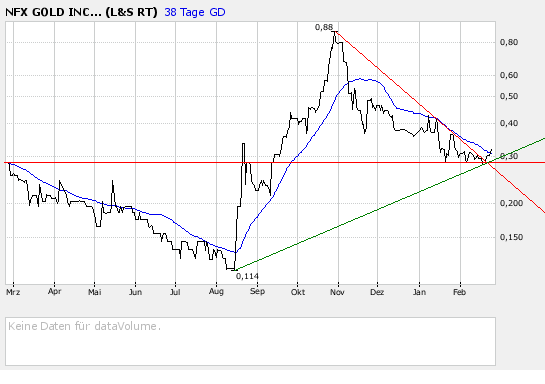The height and width of the screenshot is (384, 545).
Task: Click the '0,150' price axis label
Action: click(x=511, y=237)
